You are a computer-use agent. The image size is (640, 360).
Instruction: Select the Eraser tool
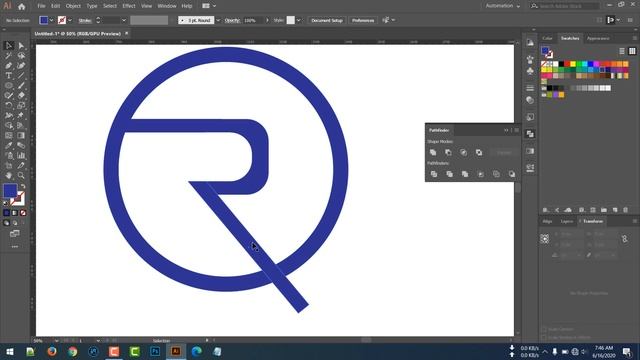point(21,96)
